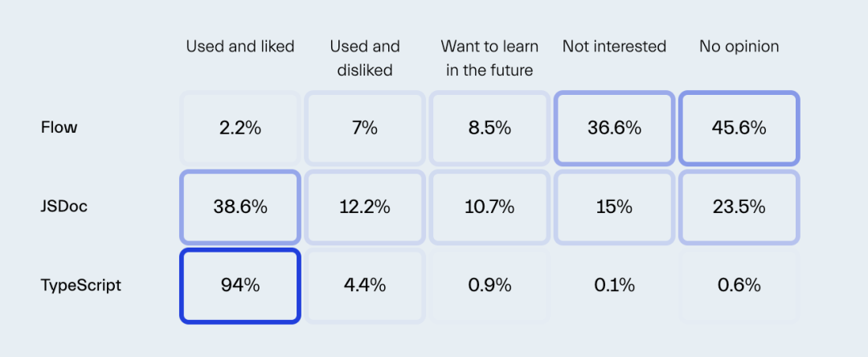
Task: Select the Flow 'Not interested' 36.6% cell
Action: click(x=614, y=128)
